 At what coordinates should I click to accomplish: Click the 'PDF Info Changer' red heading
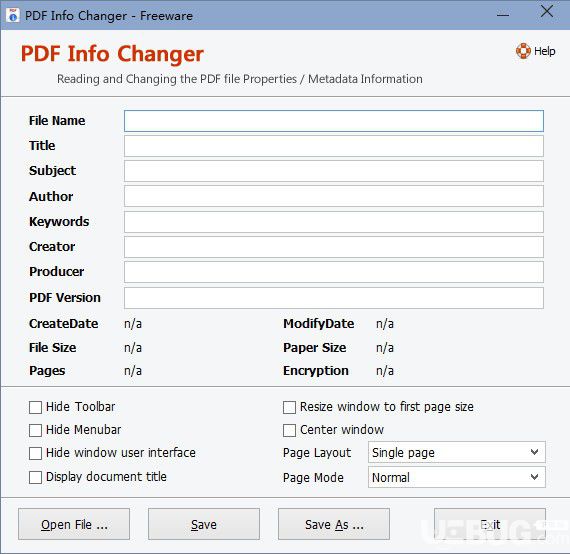112,54
